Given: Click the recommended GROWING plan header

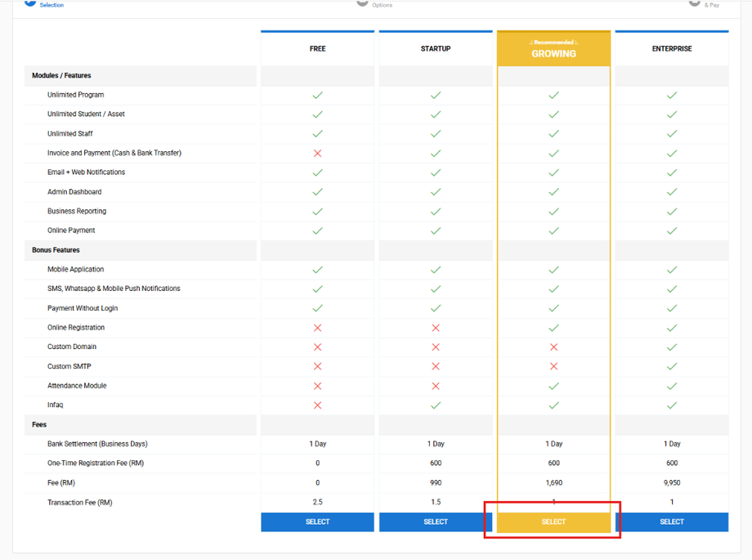Looking at the screenshot, I should (x=553, y=48).
